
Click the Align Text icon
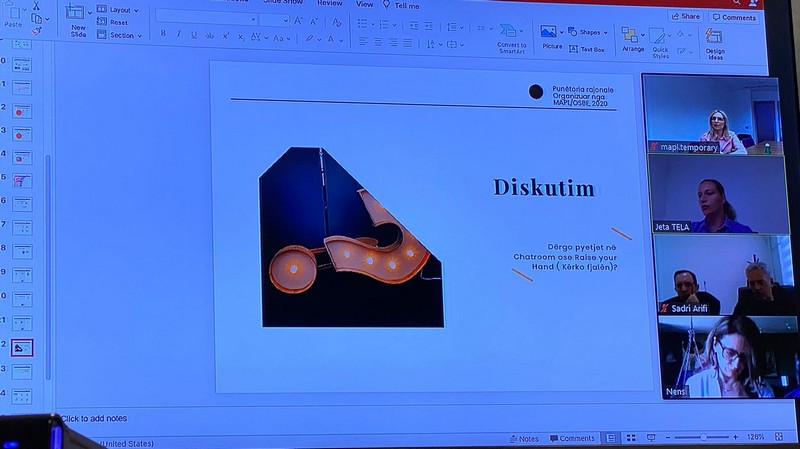pyautogui.click(x=452, y=45)
